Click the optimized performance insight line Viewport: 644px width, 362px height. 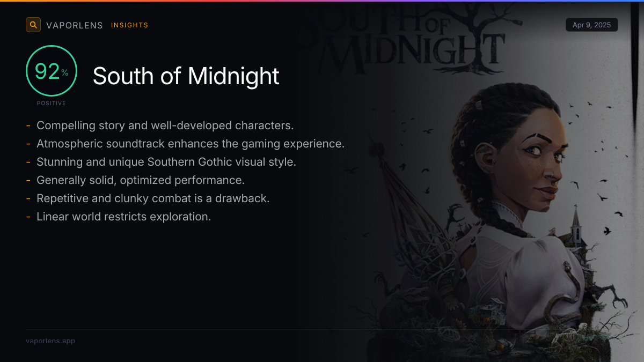(141, 180)
